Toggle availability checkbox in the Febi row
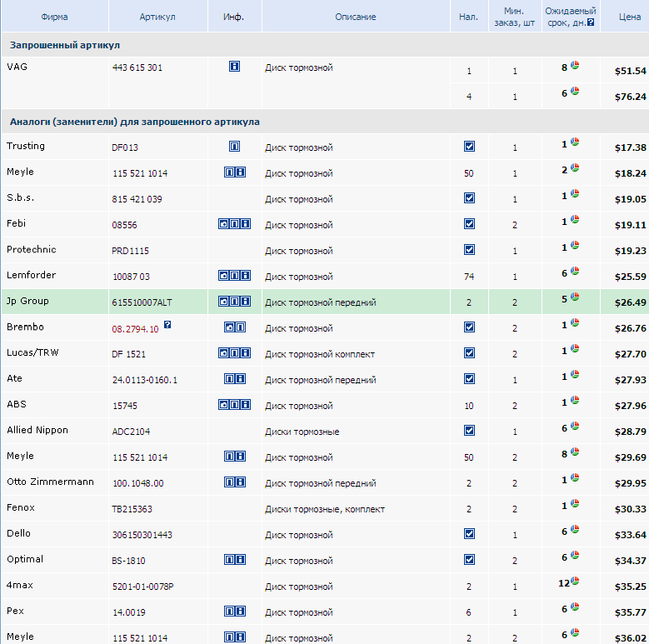 point(469,223)
